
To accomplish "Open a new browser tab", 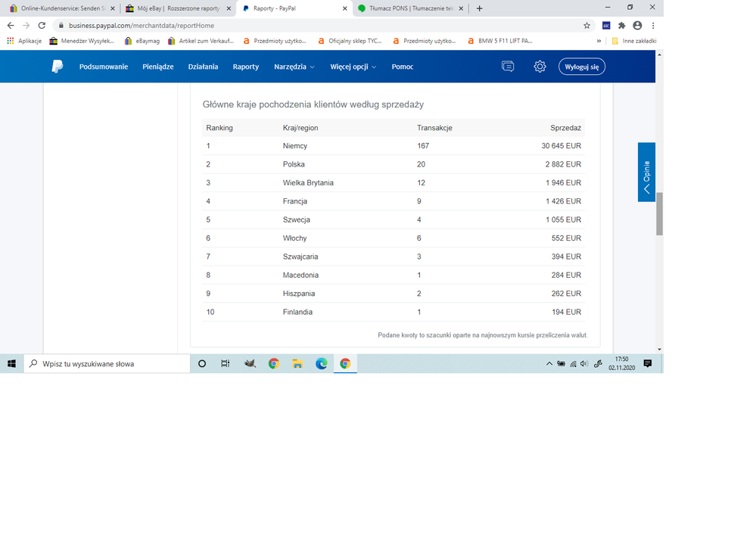I will point(479,8).
